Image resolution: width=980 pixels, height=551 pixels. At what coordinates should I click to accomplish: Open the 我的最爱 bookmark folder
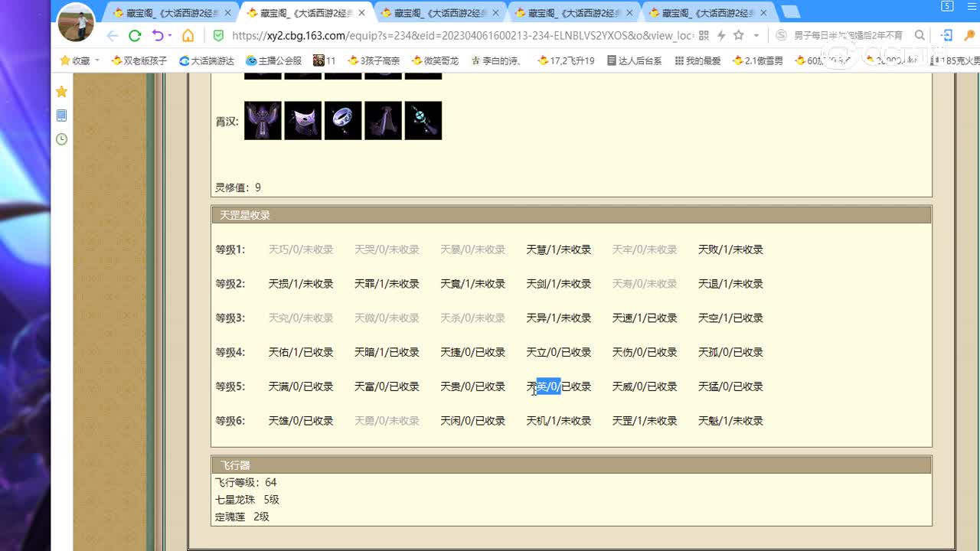point(697,60)
